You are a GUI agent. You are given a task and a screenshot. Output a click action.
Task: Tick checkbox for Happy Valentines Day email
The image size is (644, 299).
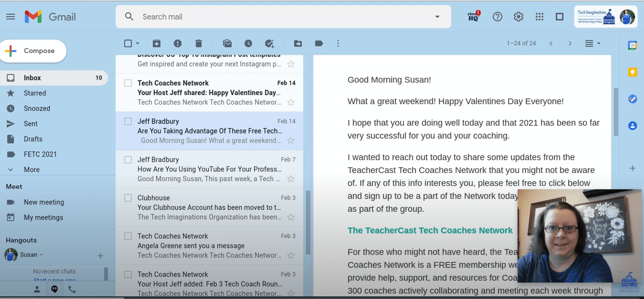[128, 83]
